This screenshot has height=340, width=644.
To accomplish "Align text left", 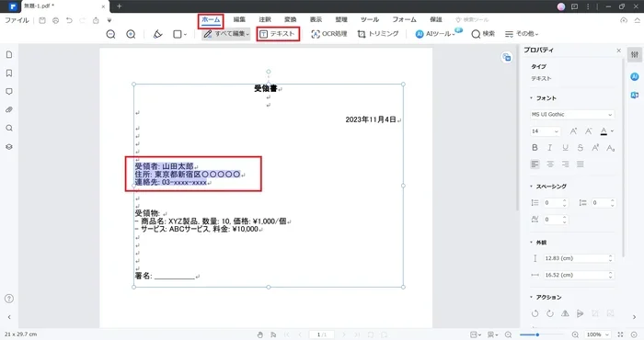I will pyautogui.click(x=535, y=164).
